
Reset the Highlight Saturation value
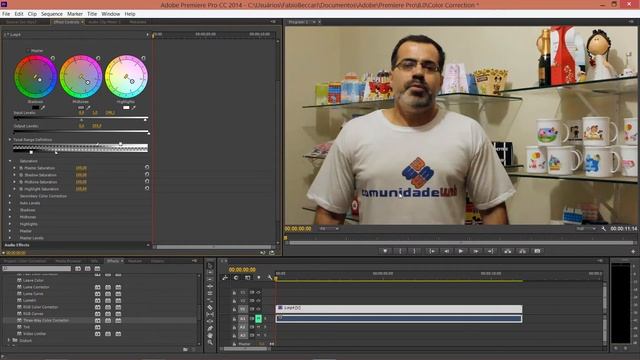click(147, 189)
